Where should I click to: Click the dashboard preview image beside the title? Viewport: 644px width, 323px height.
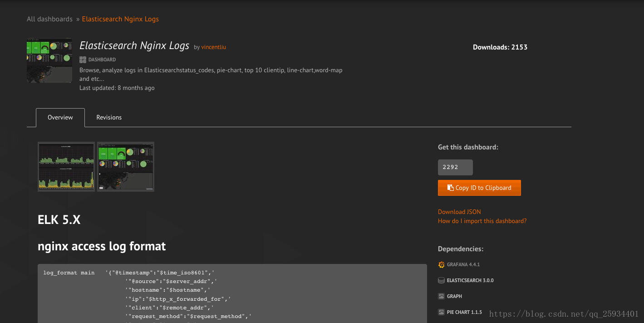click(x=49, y=60)
